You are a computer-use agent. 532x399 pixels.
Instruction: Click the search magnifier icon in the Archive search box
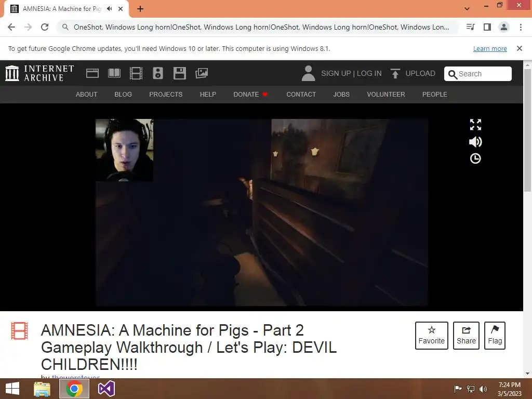coord(453,74)
